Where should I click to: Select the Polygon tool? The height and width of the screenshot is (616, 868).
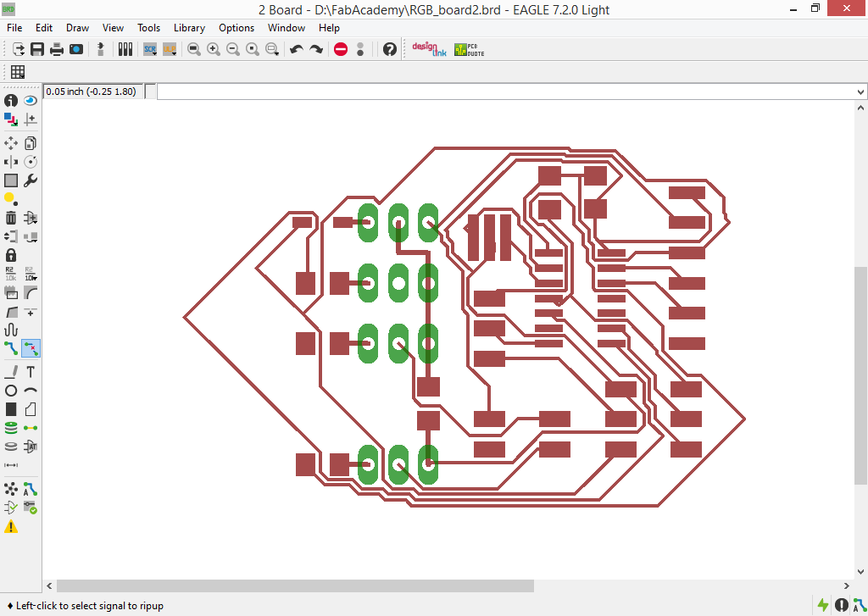[x=31, y=409]
